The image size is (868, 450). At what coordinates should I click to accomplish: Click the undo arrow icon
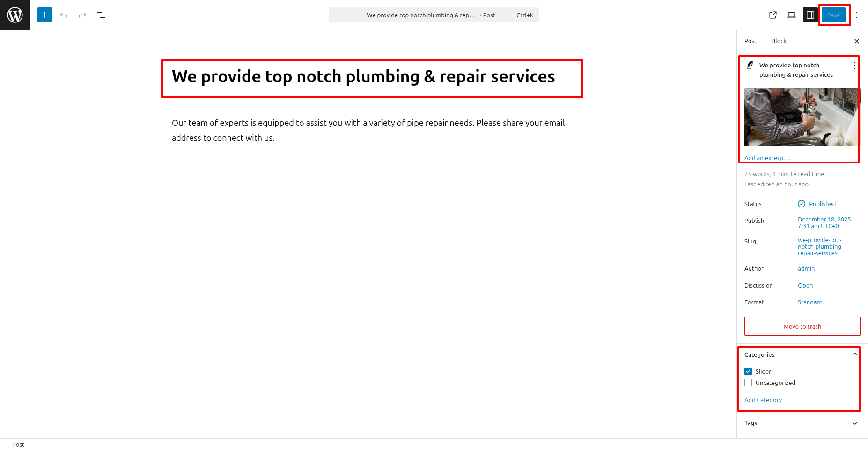click(64, 15)
